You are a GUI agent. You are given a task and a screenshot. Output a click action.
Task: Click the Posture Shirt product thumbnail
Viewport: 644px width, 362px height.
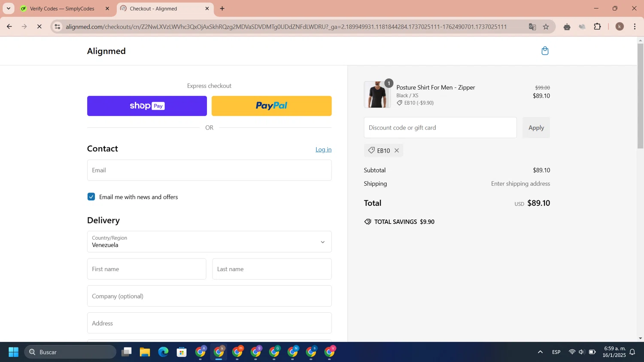pos(377,94)
